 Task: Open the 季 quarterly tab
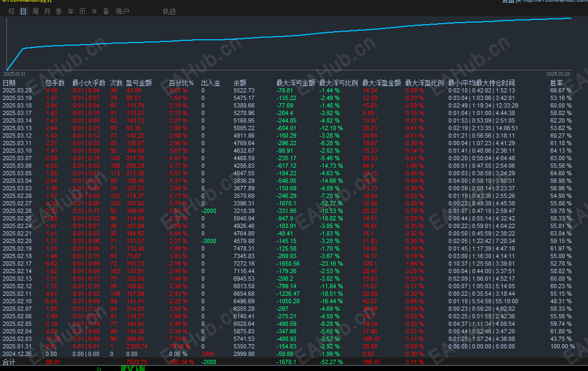(59, 12)
